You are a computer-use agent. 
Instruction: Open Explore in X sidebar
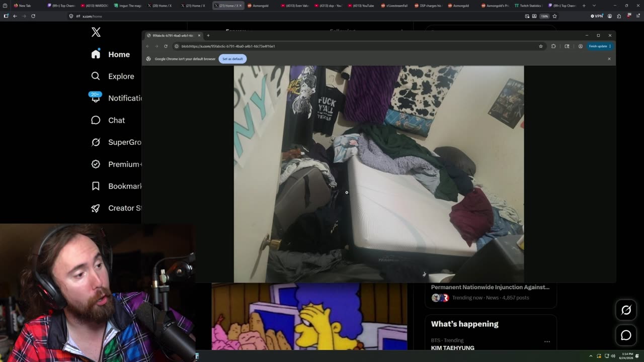tap(113, 76)
